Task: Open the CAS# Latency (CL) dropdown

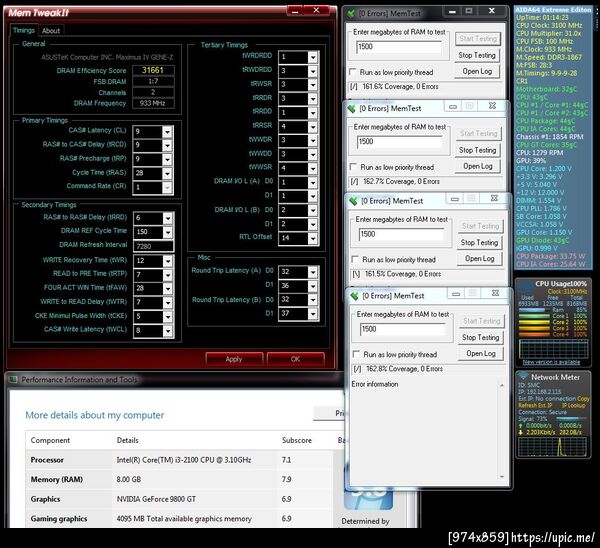Action: [167, 132]
